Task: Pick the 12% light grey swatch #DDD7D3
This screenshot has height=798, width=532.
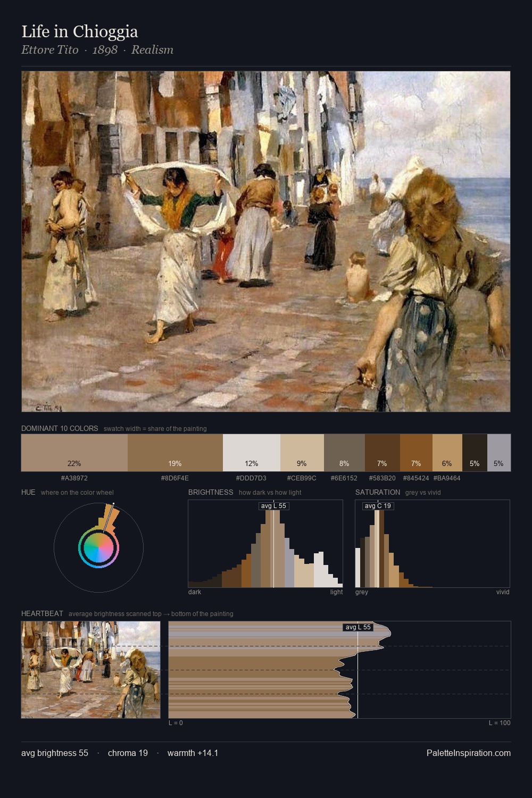Action: point(252,453)
